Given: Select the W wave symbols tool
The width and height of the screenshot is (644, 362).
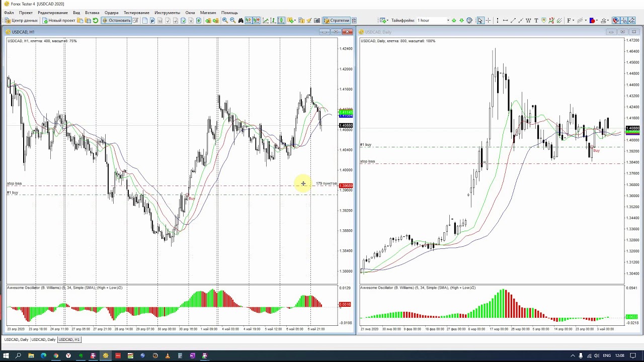Looking at the screenshot, I should [x=528, y=21].
